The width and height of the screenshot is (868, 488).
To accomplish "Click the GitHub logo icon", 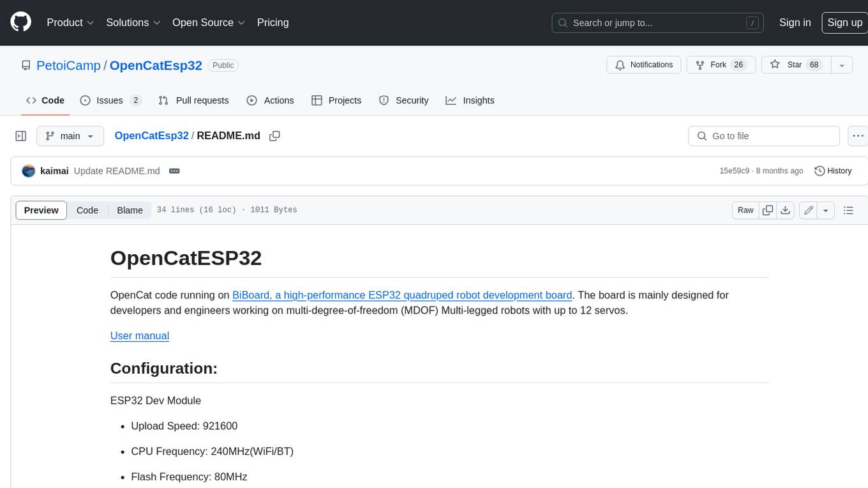I will coord(21,22).
